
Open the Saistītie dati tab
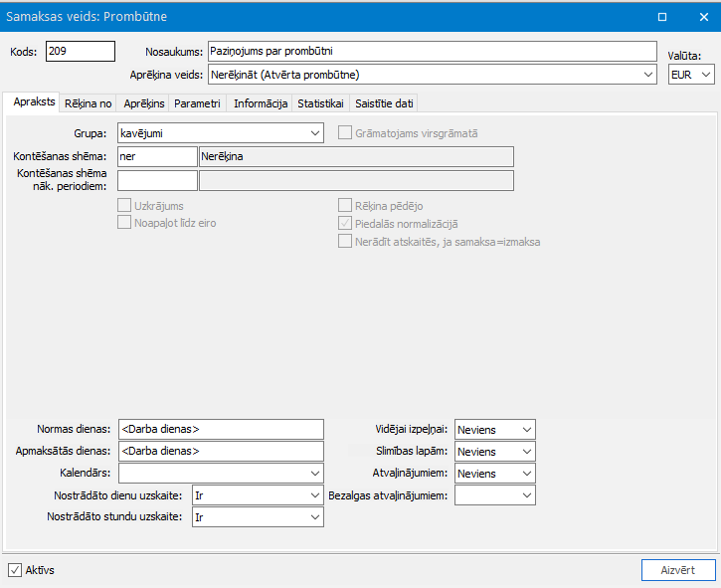point(384,103)
